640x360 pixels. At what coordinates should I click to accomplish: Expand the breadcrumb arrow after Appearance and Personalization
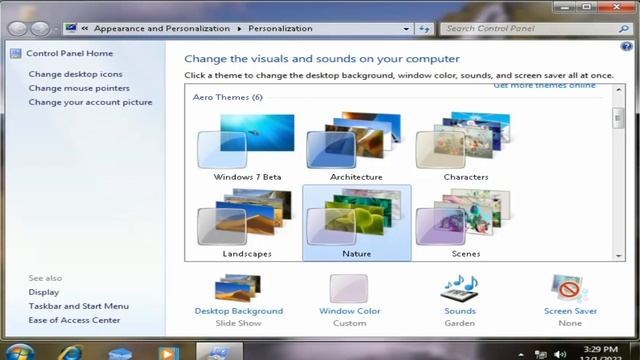pyautogui.click(x=239, y=29)
